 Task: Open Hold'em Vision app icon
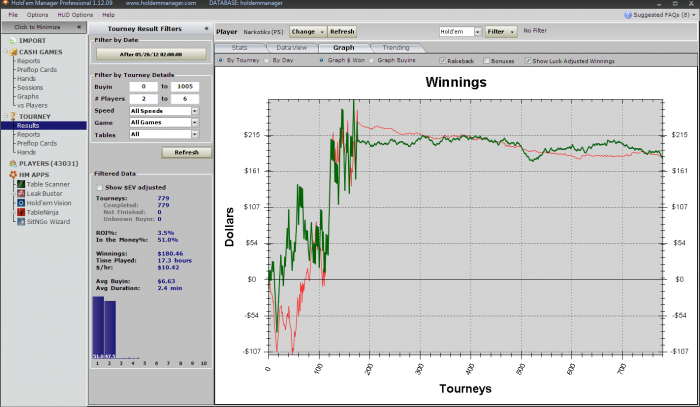(21, 203)
